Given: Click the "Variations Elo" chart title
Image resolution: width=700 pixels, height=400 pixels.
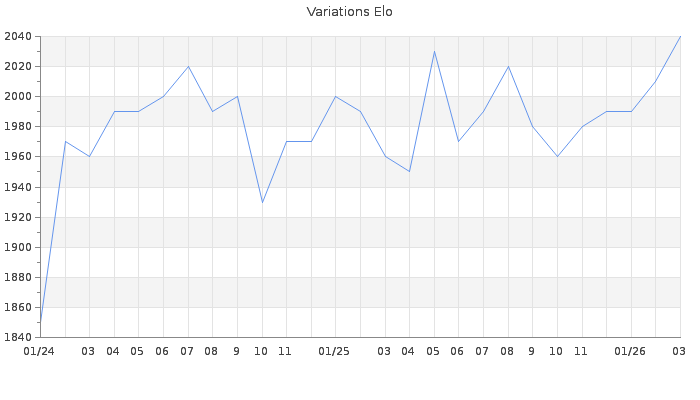Looking at the screenshot, I should coord(349,12).
